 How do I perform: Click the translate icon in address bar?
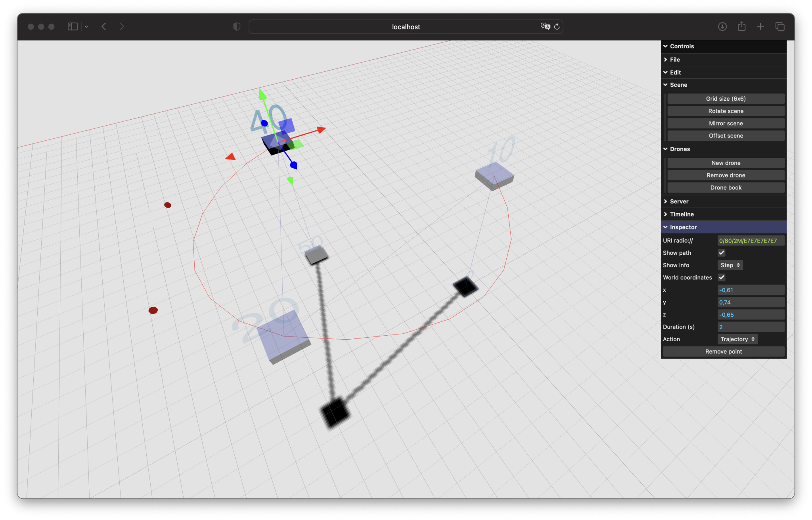tap(545, 27)
